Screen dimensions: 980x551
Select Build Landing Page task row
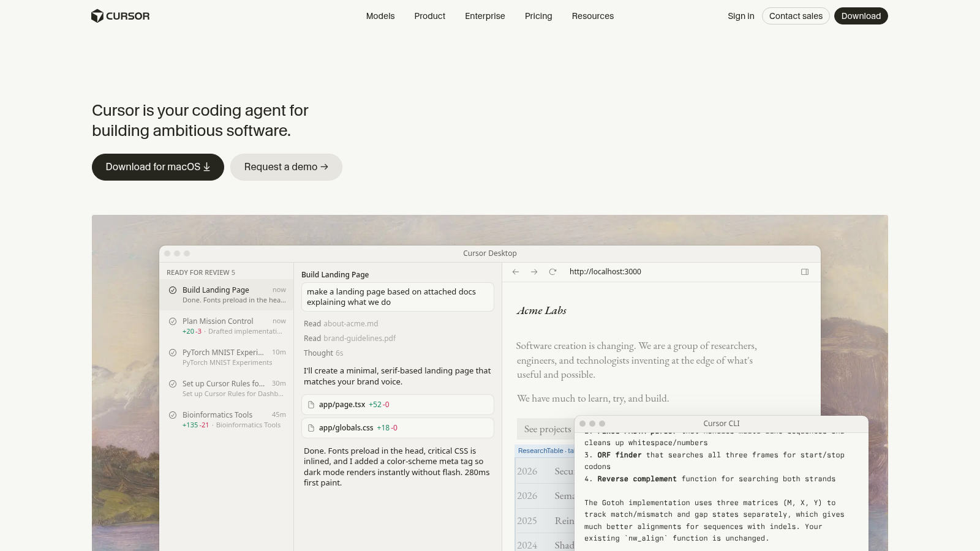click(227, 295)
